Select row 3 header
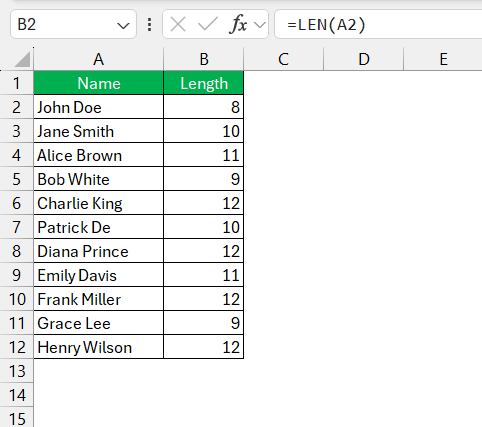482x427 pixels. [17, 131]
